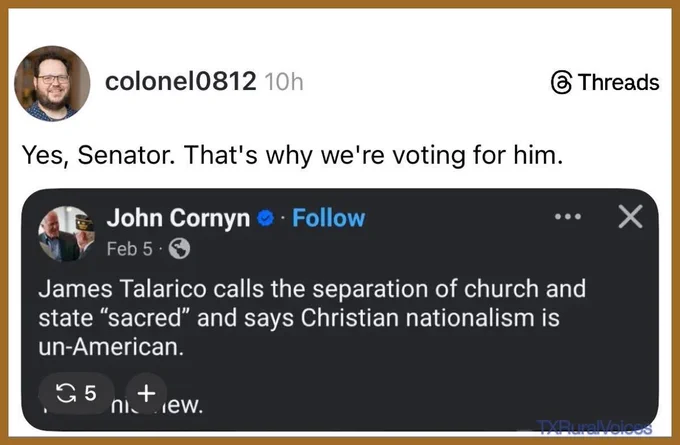The width and height of the screenshot is (680, 445).
Task: Open the Feb 5 post date
Action: [130, 249]
